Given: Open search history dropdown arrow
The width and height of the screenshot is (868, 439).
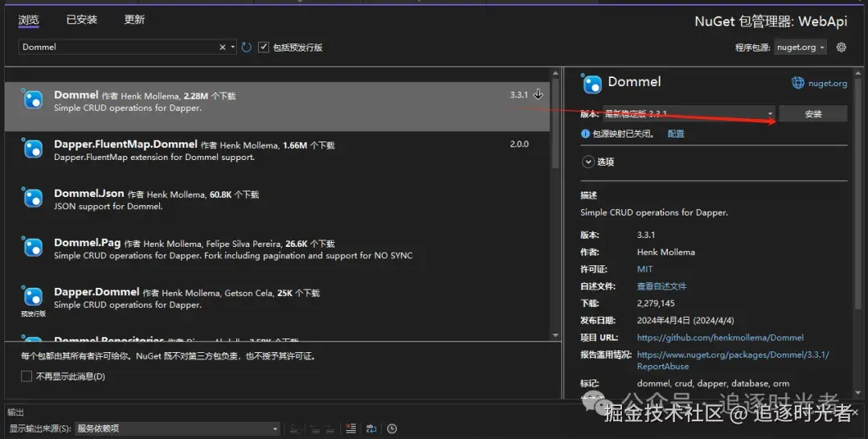Looking at the screenshot, I should (x=233, y=47).
